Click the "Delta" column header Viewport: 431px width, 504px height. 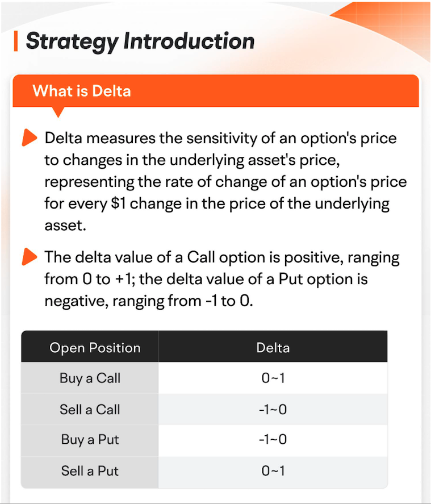(x=273, y=348)
